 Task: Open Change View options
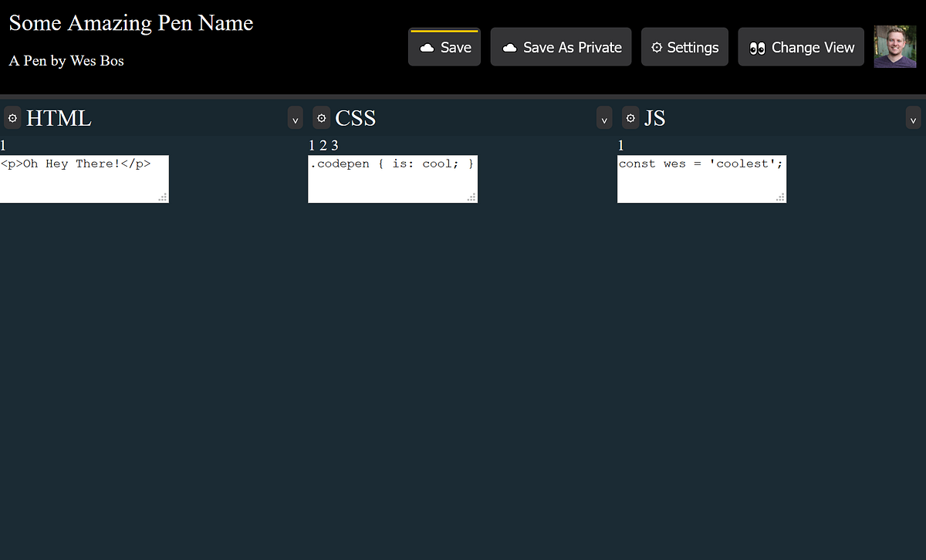point(801,47)
